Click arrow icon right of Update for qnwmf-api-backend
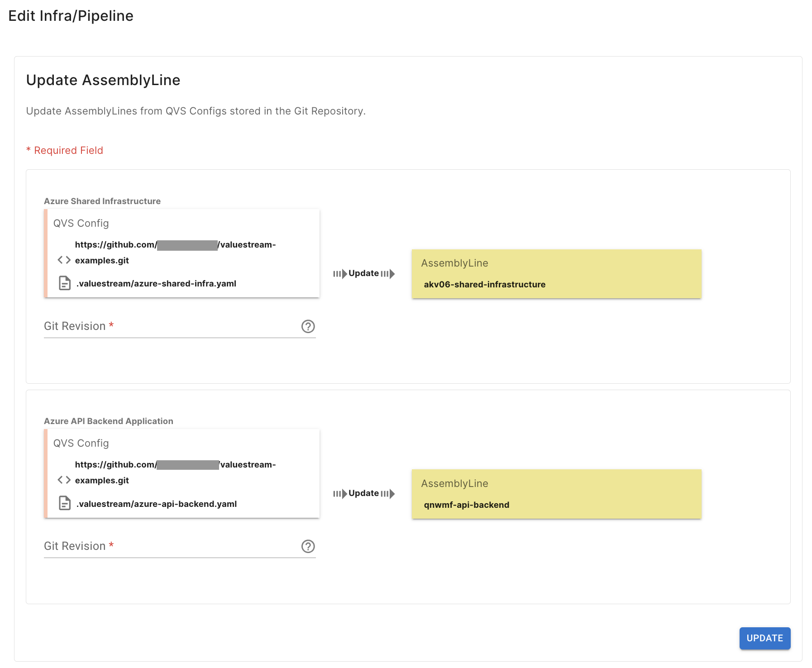 pyautogui.click(x=388, y=494)
